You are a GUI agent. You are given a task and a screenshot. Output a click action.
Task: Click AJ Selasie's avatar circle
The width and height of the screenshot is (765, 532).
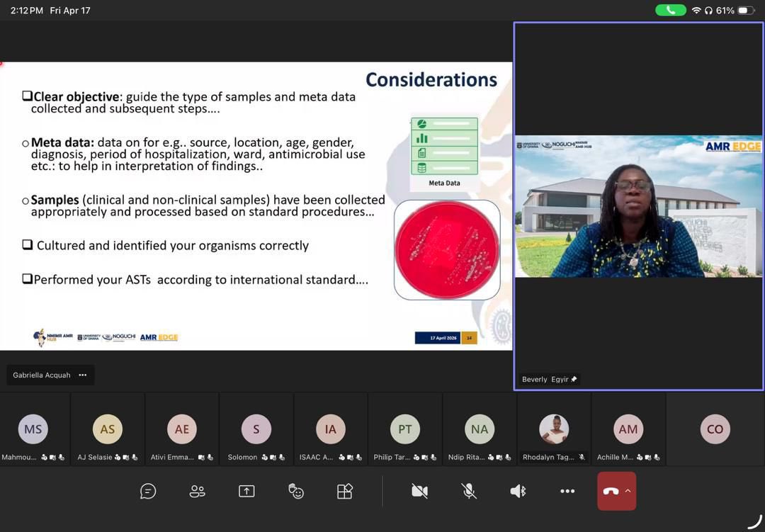[107, 429]
